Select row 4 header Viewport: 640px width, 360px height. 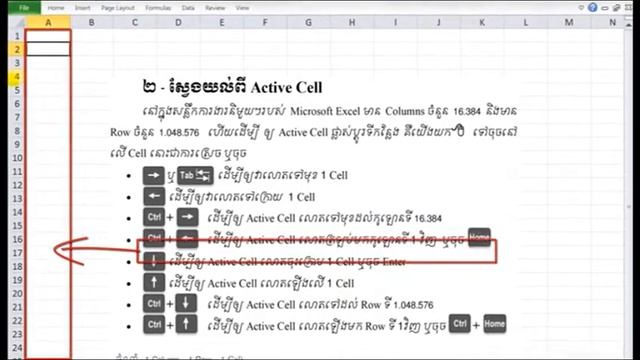pos(17,76)
